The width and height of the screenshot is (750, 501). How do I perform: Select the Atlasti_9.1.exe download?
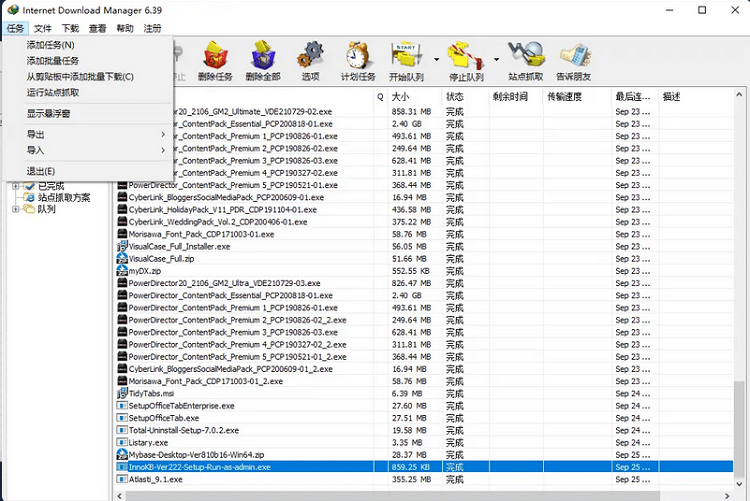coord(424,479)
